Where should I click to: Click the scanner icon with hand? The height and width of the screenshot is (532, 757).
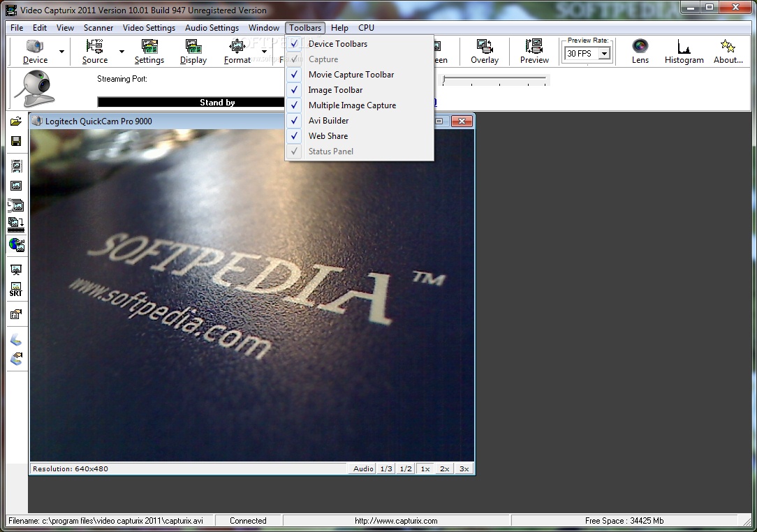point(16,359)
